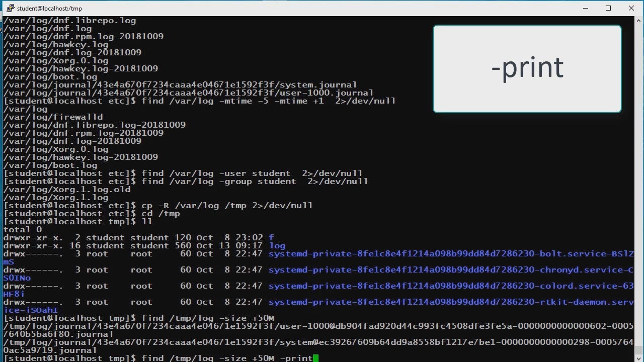This screenshot has width=644, height=362.
Task: Click '/var/log/journal/.../system.journal' line
Action: tap(180, 85)
